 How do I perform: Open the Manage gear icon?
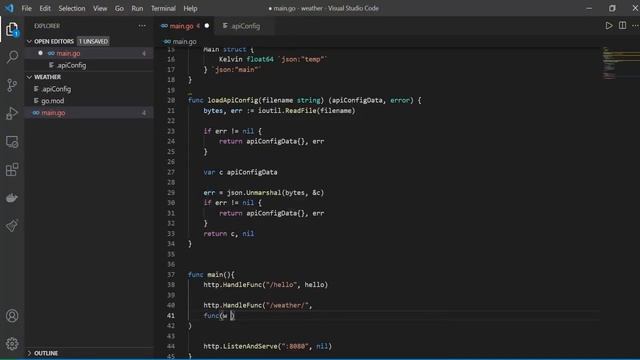12,344
